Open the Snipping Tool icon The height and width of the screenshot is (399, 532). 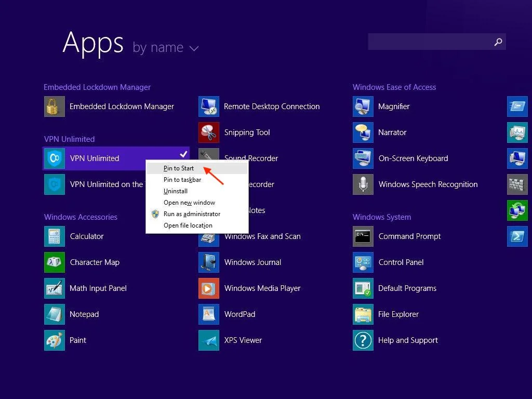(209, 132)
